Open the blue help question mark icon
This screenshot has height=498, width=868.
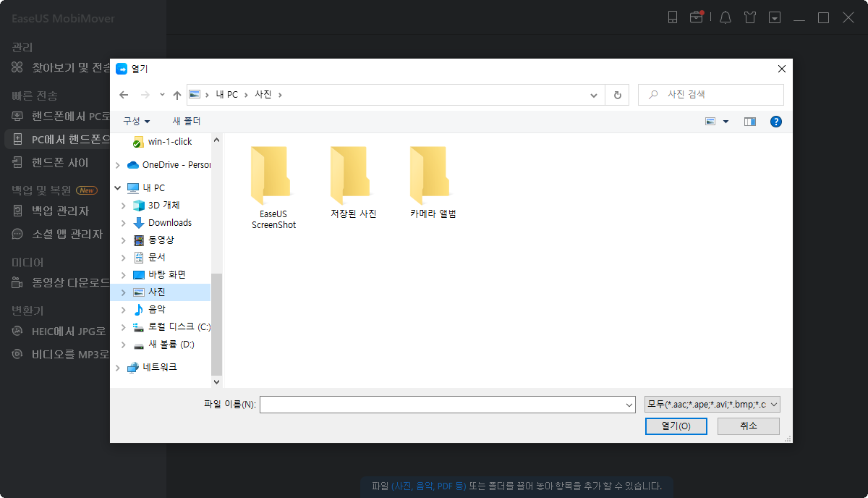click(776, 122)
